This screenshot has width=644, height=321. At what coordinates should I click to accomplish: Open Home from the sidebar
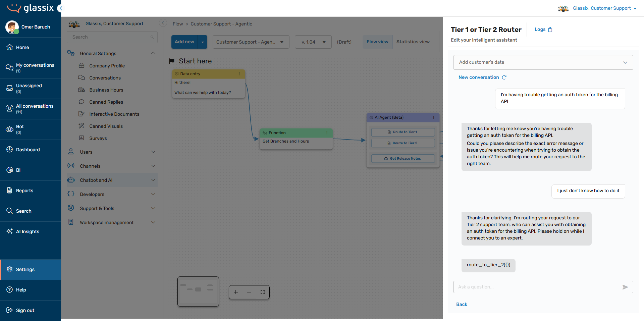31,47
